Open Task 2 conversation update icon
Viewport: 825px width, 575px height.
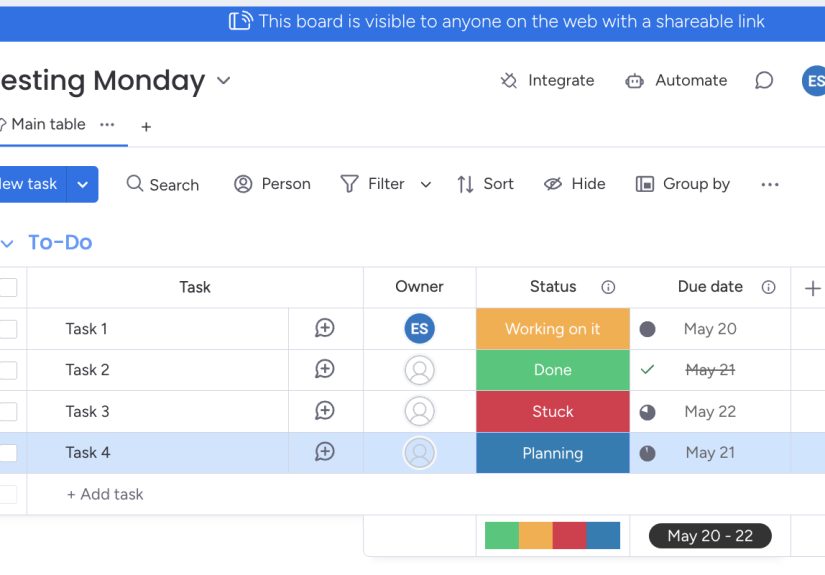(325, 369)
